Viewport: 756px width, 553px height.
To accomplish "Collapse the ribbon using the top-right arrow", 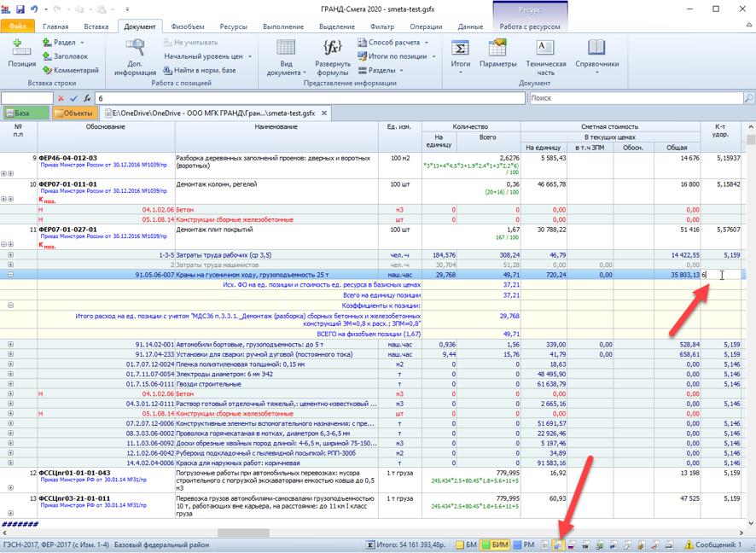I will (749, 26).
